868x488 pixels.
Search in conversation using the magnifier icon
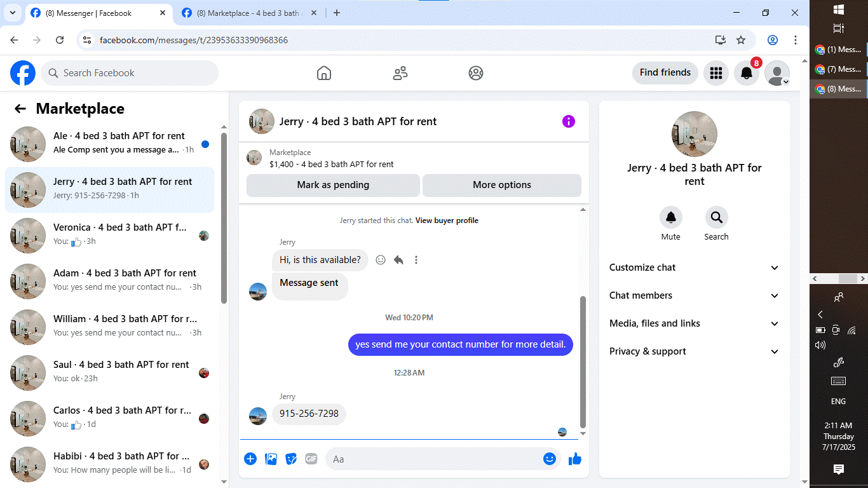click(716, 218)
